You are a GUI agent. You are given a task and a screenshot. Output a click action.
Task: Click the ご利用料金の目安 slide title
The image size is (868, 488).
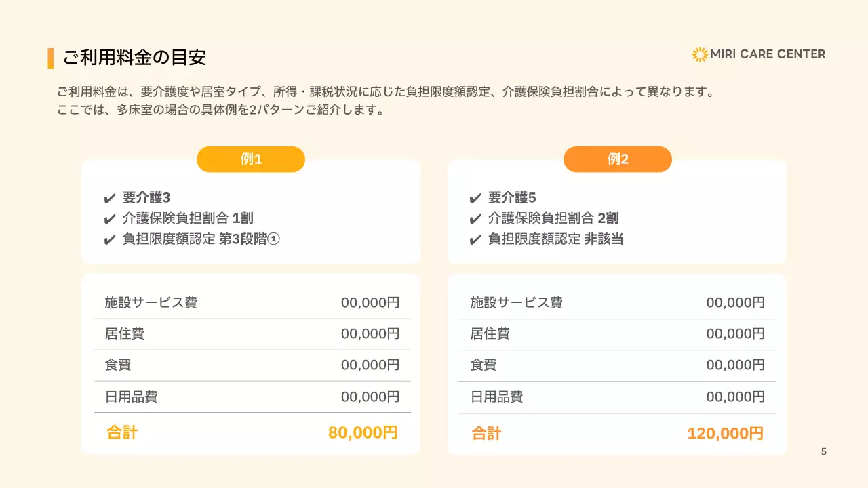[x=134, y=58]
